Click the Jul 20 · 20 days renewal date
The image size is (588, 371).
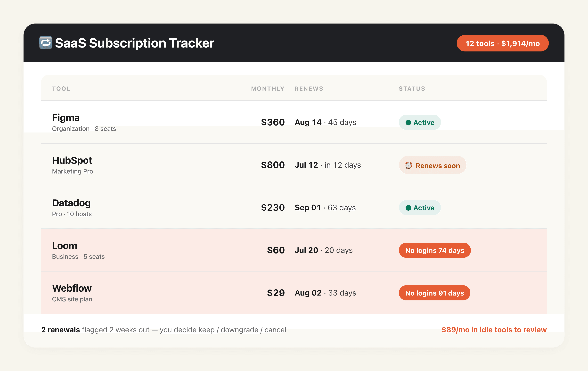(324, 250)
